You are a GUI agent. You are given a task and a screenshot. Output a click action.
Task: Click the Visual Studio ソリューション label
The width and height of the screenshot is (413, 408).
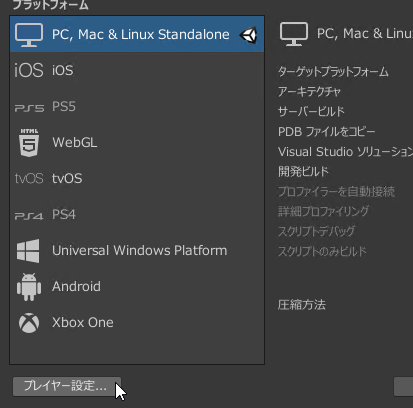345,152
